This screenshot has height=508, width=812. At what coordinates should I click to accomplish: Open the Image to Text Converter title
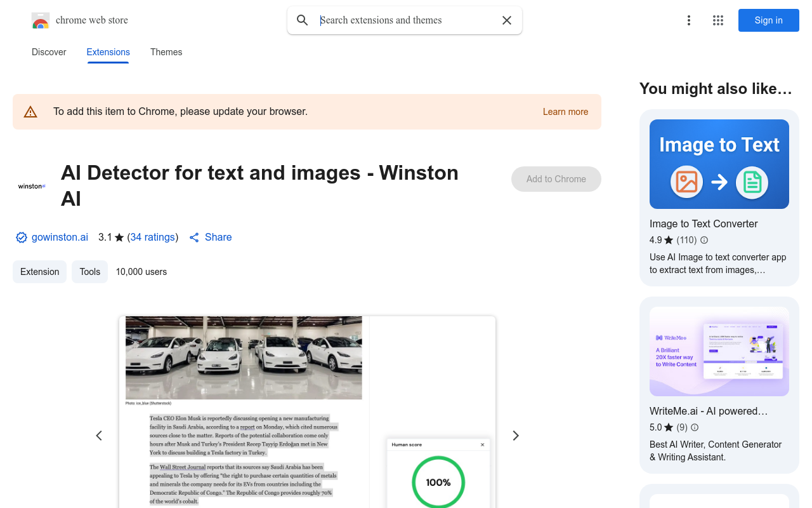(x=704, y=224)
